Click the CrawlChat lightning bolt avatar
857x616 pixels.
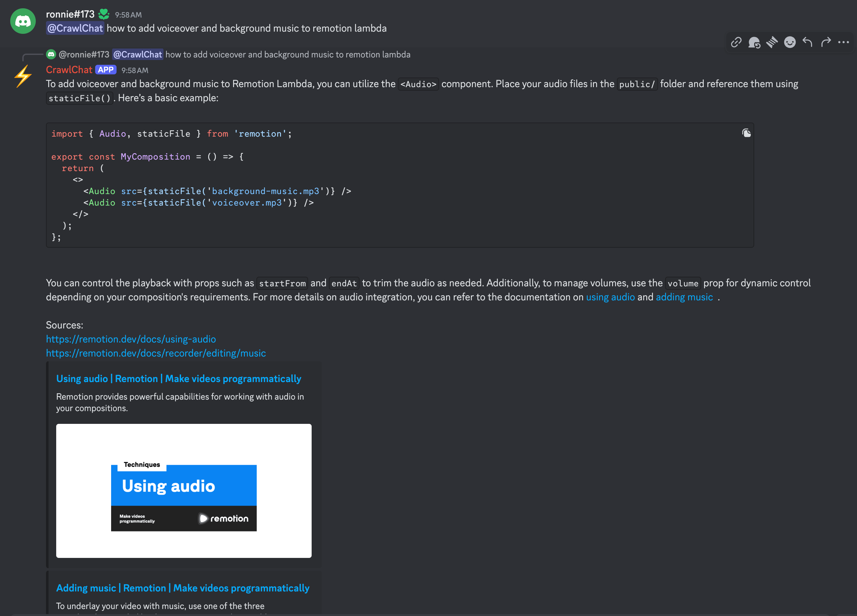pos(23,76)
